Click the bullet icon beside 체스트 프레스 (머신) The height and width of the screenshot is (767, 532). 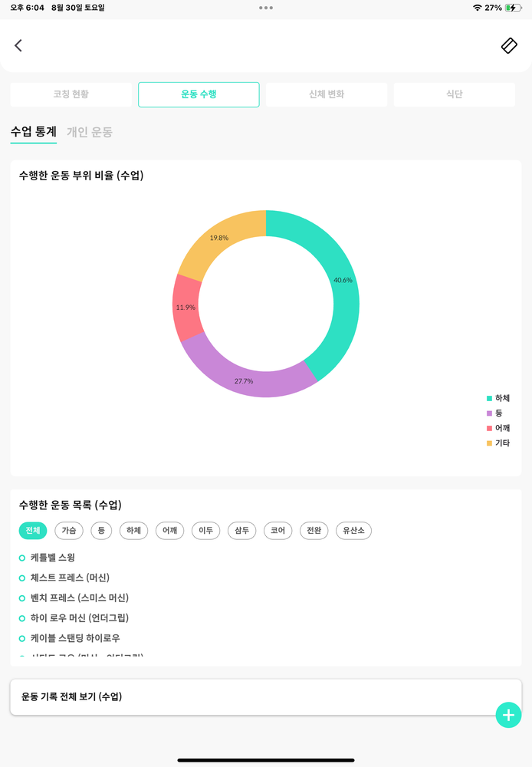click(22, 578)
